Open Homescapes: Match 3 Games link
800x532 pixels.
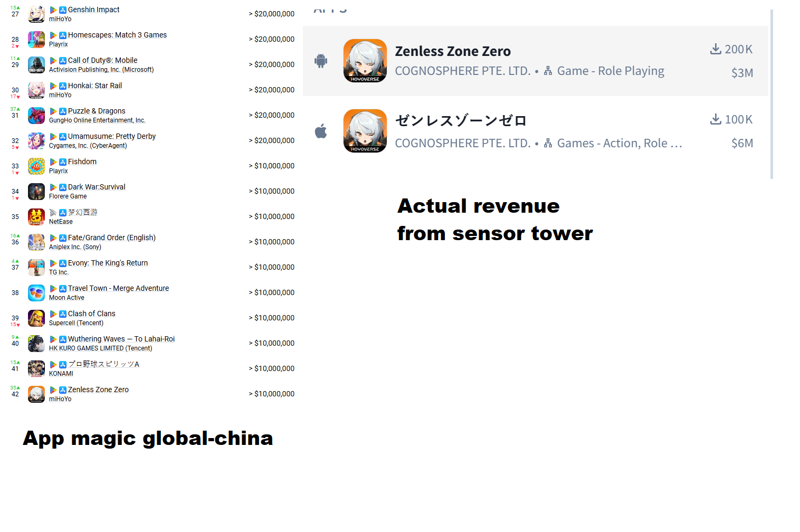pos(117,35)
